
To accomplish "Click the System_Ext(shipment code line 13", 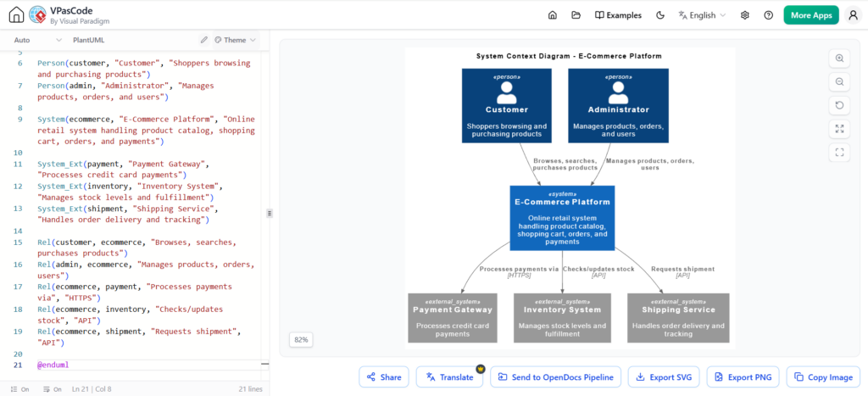I will (128, 215).
